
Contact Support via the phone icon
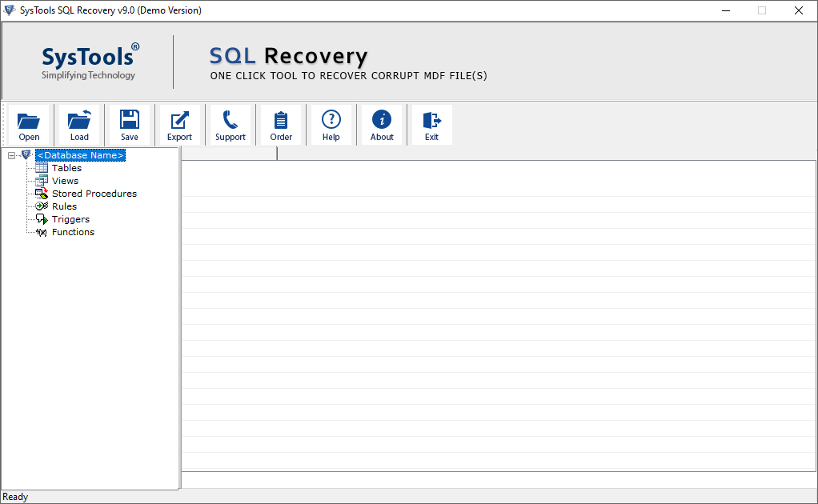pos(231,124)
